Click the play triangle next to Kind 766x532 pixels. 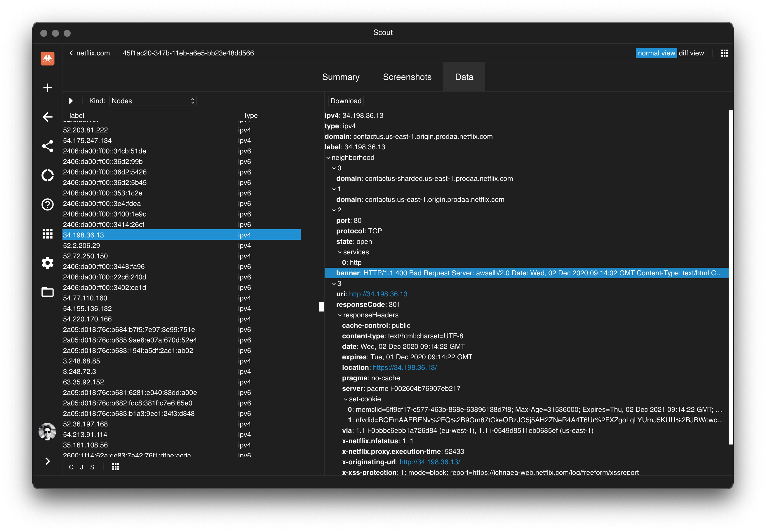[71, 101]
